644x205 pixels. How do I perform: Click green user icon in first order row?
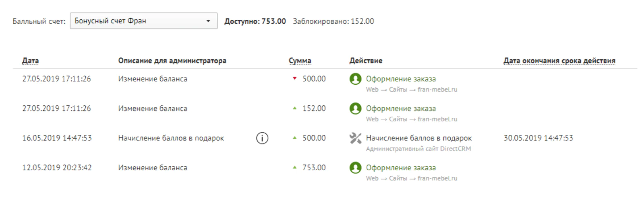coord(355,79)
